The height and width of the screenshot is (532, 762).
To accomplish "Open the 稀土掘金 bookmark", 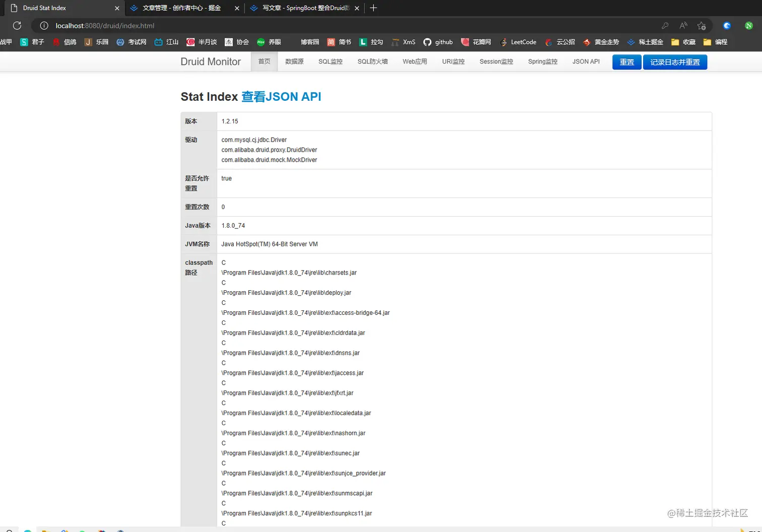I will (x=645, y=42).
